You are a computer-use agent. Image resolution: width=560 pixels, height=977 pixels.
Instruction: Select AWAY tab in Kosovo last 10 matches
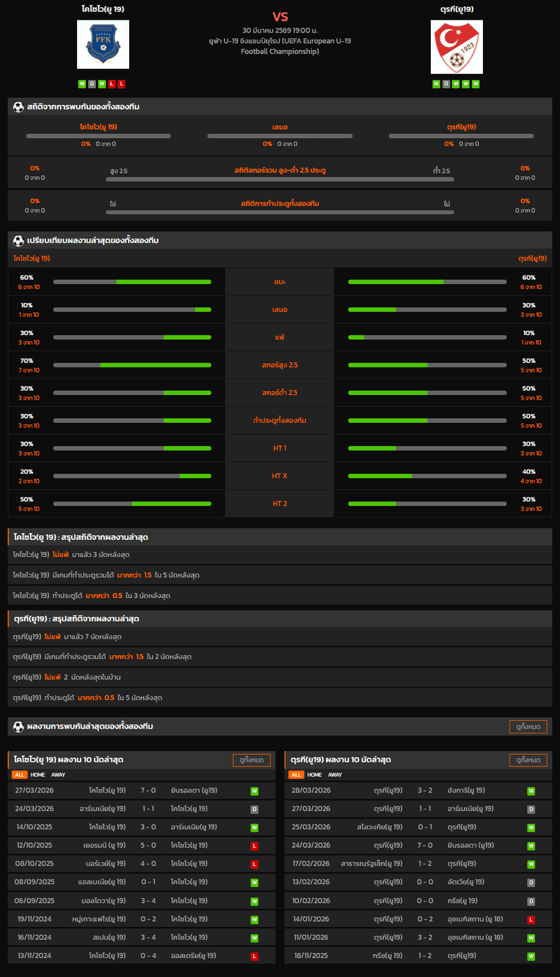[58, 775]
